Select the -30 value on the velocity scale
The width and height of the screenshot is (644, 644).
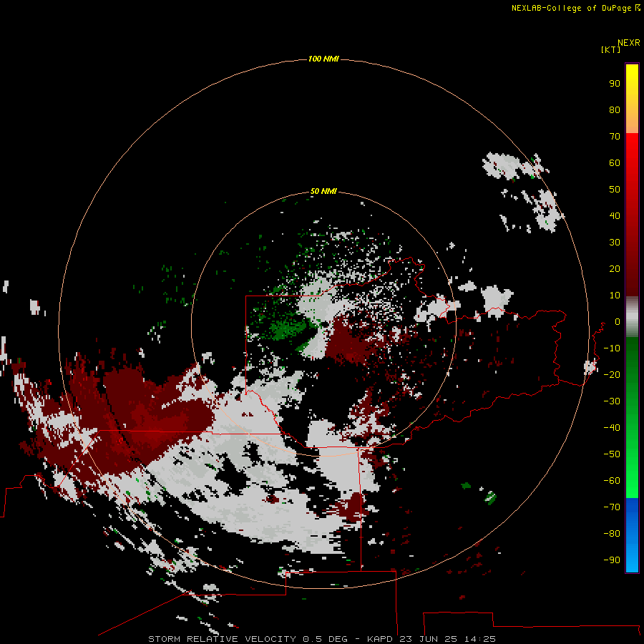pos(612,401)
